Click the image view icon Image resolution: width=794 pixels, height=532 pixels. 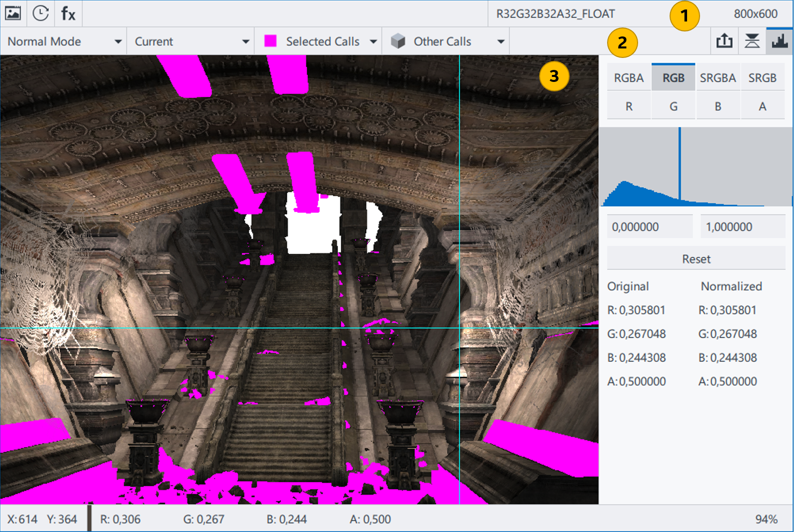coord(13,13)
